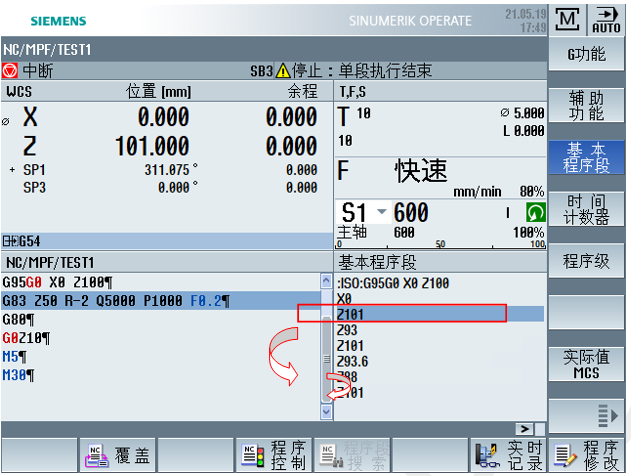Open the 时间计数器 time counter softkey
The width and height of the screenshot is (631, 476).
coord(586,209)
